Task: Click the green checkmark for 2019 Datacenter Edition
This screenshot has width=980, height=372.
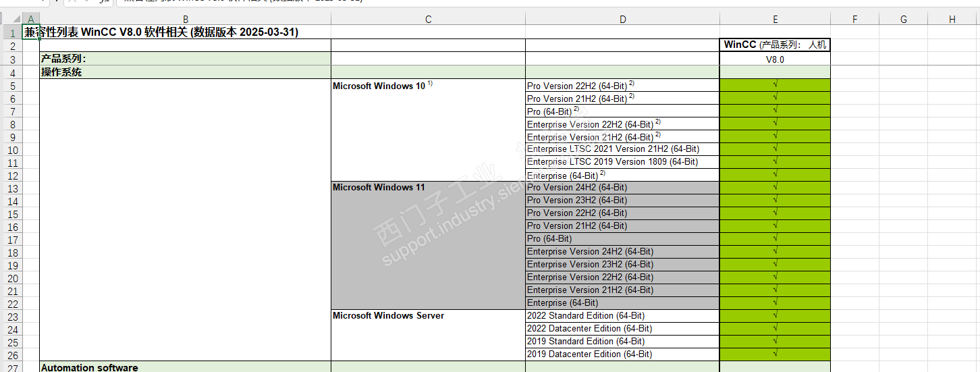Action: click(x=775, y=354)
